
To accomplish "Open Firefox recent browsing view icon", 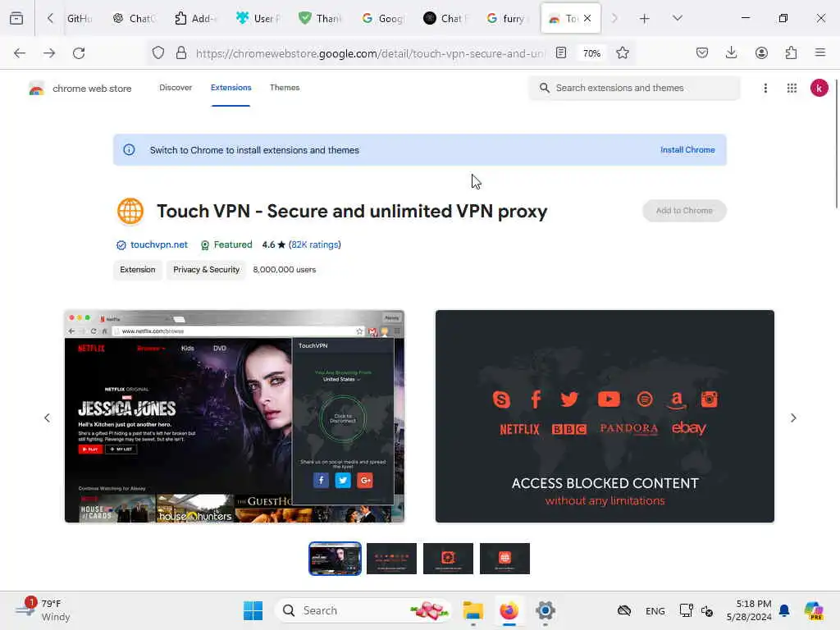I will click(x=16, y=18).
